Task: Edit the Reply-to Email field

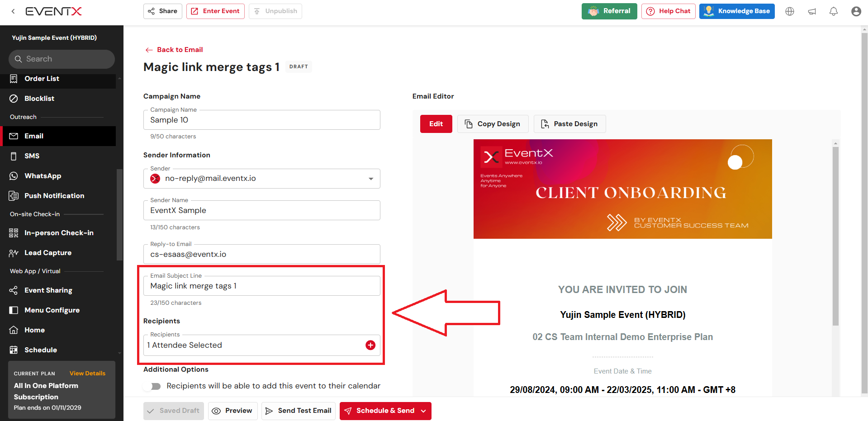Action: [262, 254]
